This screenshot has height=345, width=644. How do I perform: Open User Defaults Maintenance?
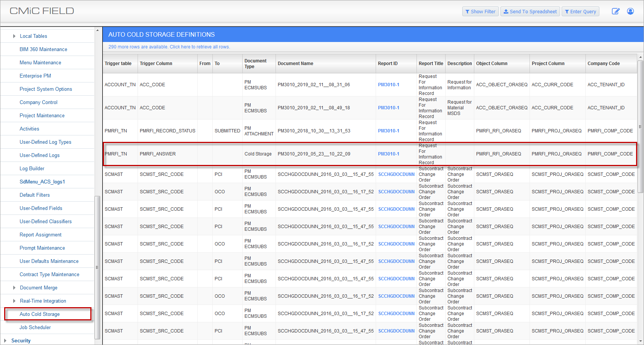click(x=49, y=261)
